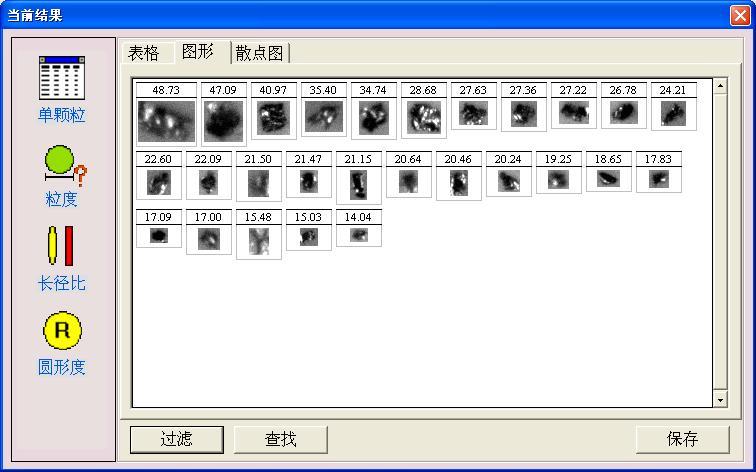756x472 pixels.
Task: Switch to the 图形 tab
Action: [202, 52]
